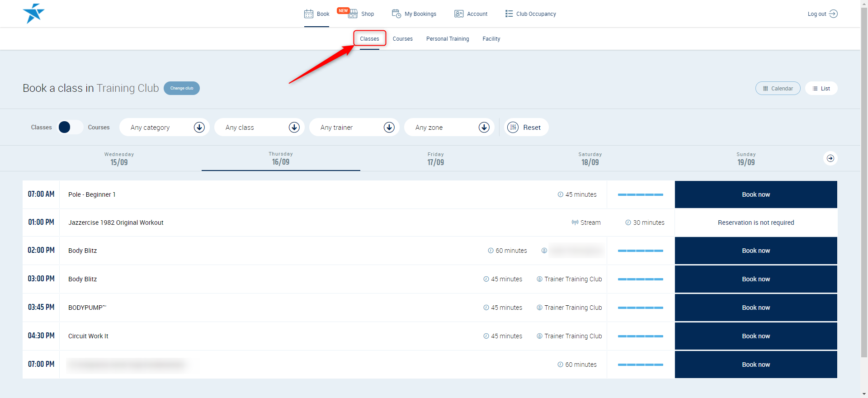868x398 pixels.
Task: Go to next days with arrow
Action: point(830,158)
